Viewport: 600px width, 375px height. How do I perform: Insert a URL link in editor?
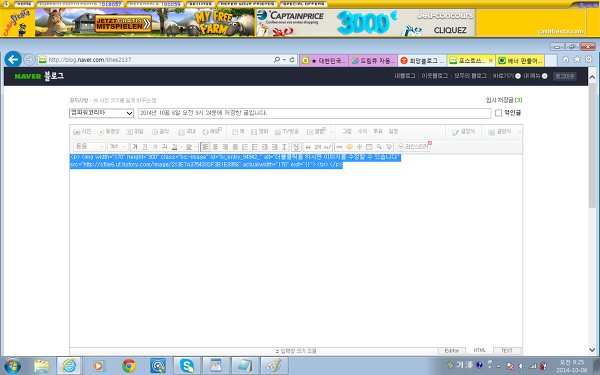click(339, 147)
